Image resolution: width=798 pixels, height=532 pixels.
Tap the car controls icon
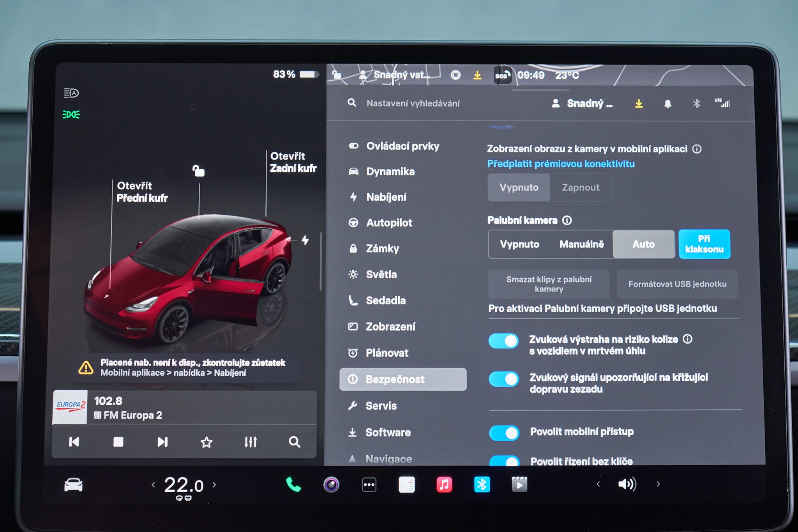click(x=73, y=484)
